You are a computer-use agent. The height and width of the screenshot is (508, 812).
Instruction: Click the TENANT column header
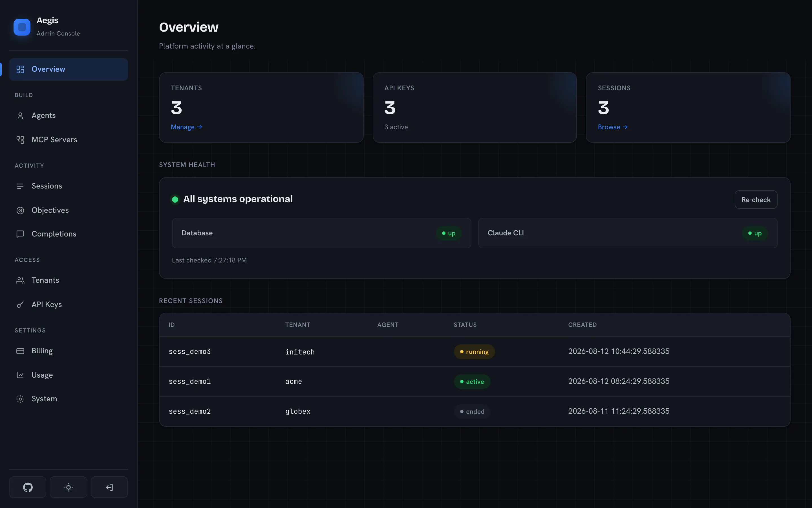point(298,325)
